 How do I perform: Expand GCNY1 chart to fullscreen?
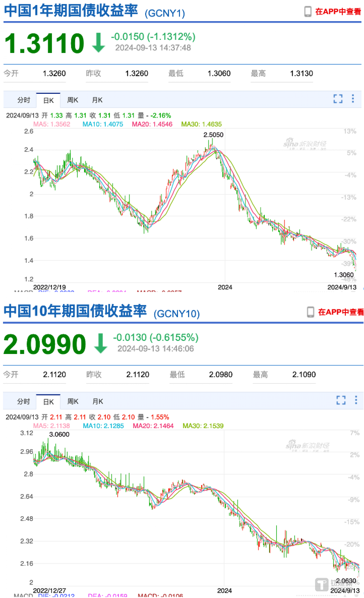(338, 99)
